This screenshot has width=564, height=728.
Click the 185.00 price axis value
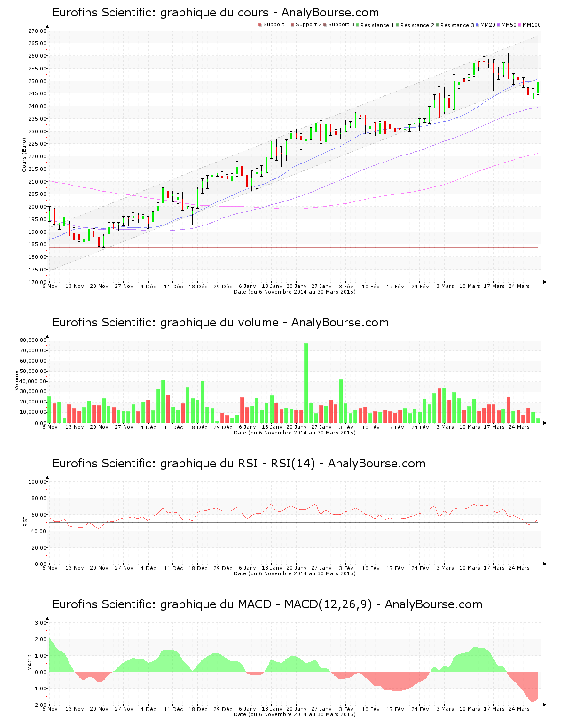(x=37, y=244)
